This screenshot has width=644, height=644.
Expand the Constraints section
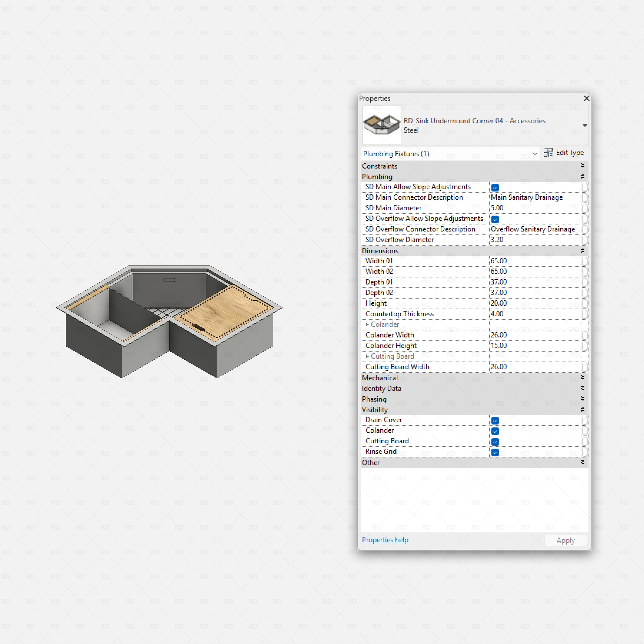click(x=583, y=166)
